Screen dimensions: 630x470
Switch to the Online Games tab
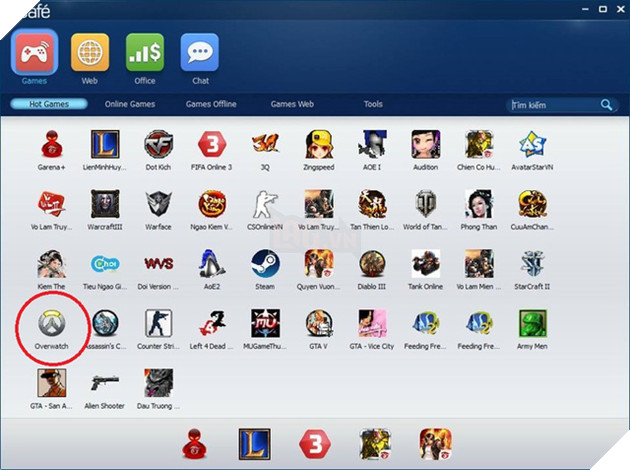coord(130,104)
